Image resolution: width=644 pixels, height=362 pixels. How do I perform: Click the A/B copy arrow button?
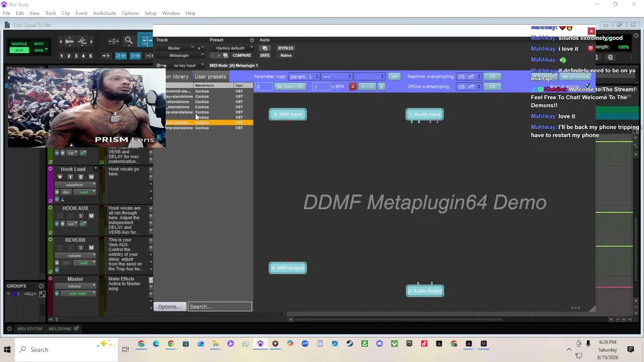click(x=367, y=86)
